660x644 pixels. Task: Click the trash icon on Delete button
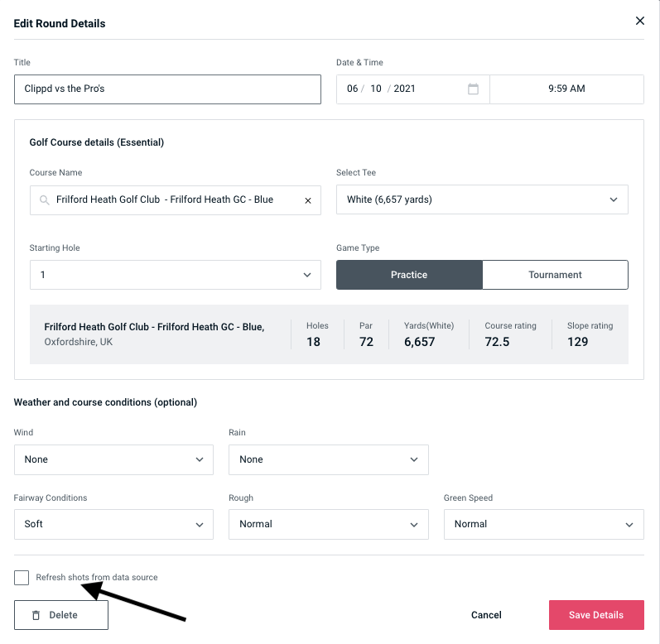coord(36,615)
